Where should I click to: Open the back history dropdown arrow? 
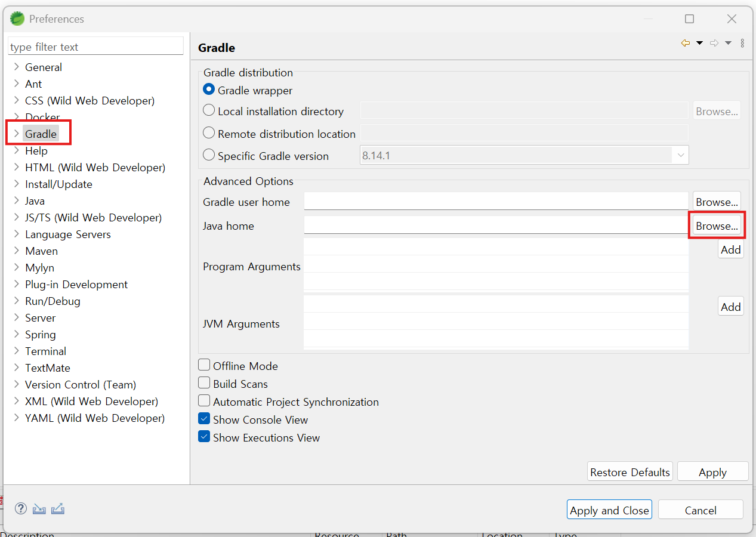click(x=699, y=43)
